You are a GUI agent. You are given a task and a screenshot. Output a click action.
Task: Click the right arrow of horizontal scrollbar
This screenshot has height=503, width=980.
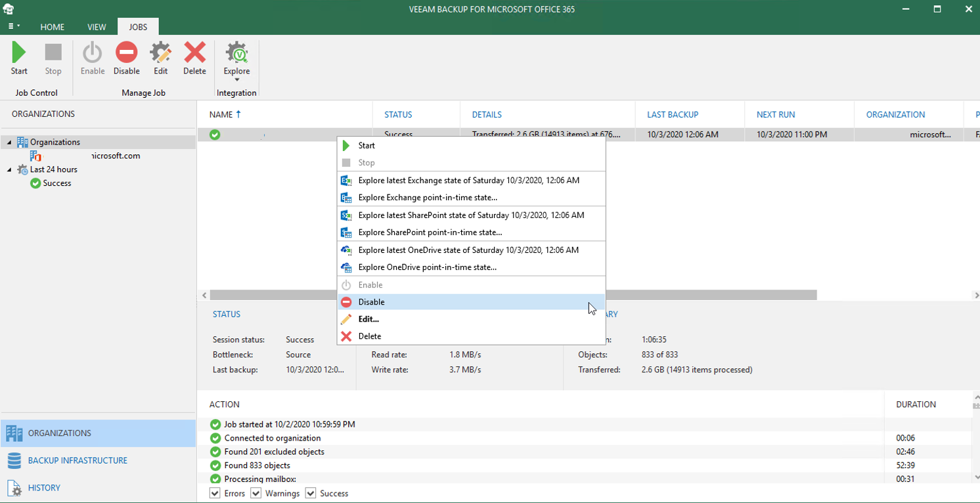(x=975, y=295)
